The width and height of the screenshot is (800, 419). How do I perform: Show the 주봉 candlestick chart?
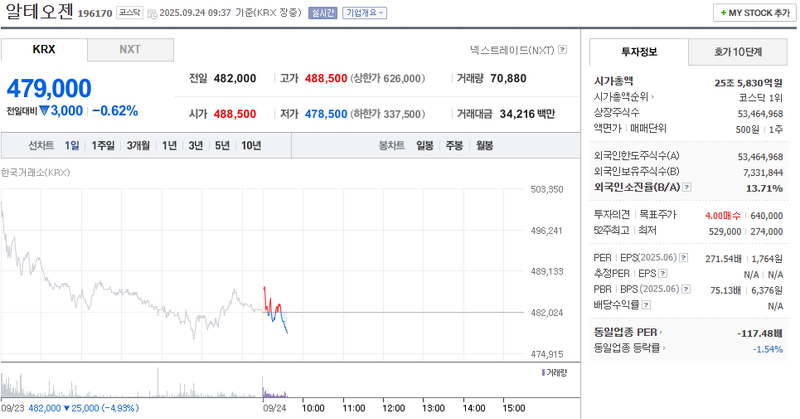[x=454, y=145]
